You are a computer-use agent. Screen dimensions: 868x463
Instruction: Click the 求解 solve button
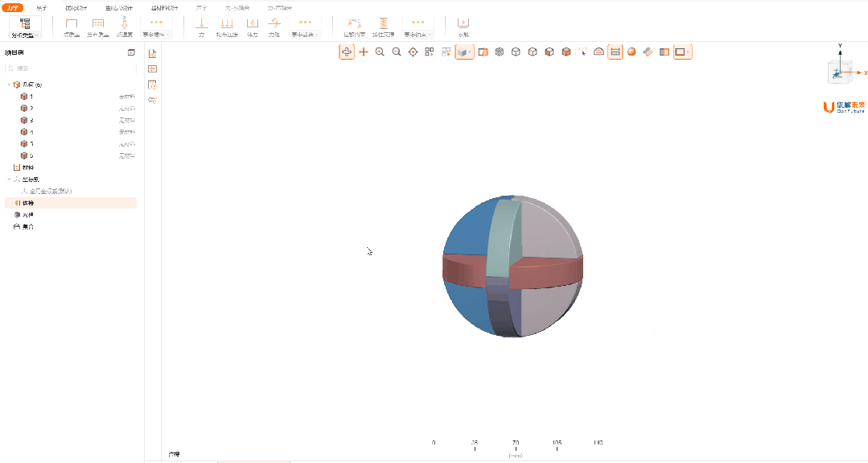click(x=463, y=27)
